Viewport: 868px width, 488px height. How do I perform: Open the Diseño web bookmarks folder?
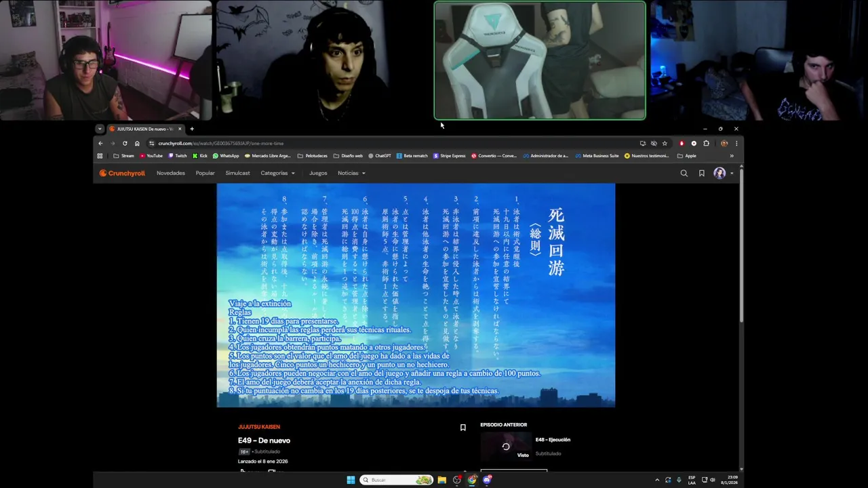[x=348, y=156]
